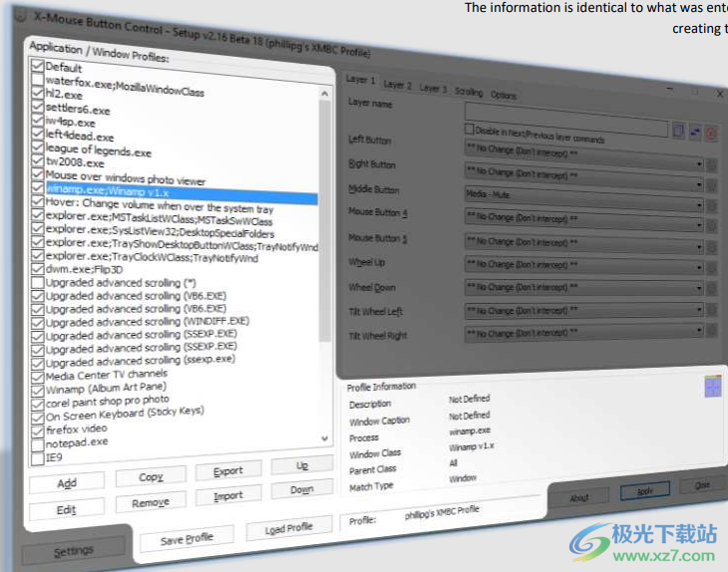728x572 pixels.
Task: Open the Options tab
Action: (504, 95)
